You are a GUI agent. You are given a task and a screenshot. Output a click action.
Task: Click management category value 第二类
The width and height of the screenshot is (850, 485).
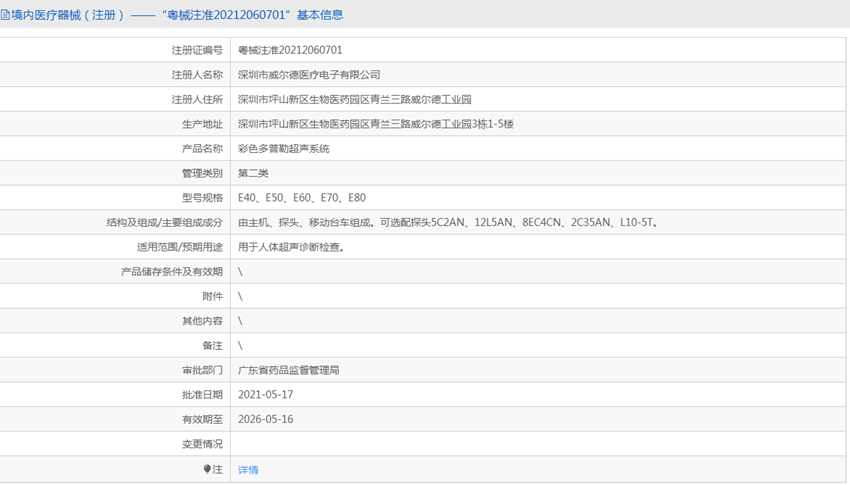(253, 173)
